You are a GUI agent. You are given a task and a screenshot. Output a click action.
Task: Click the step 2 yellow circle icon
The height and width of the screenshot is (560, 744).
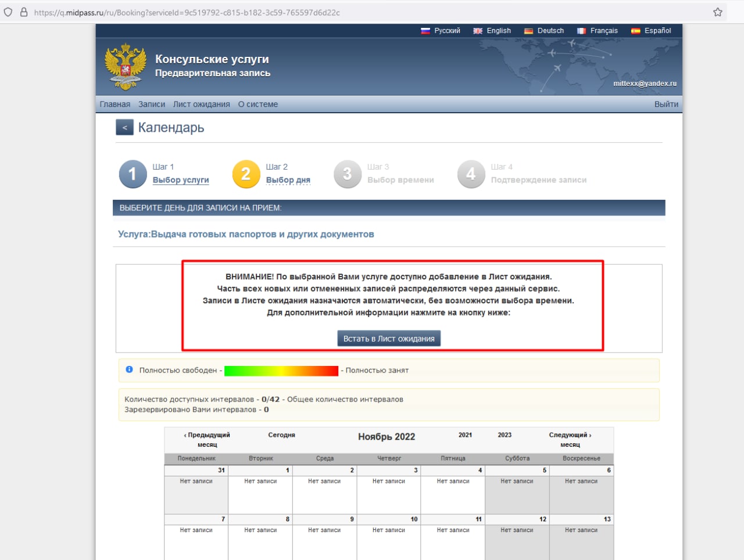[246, 174]
